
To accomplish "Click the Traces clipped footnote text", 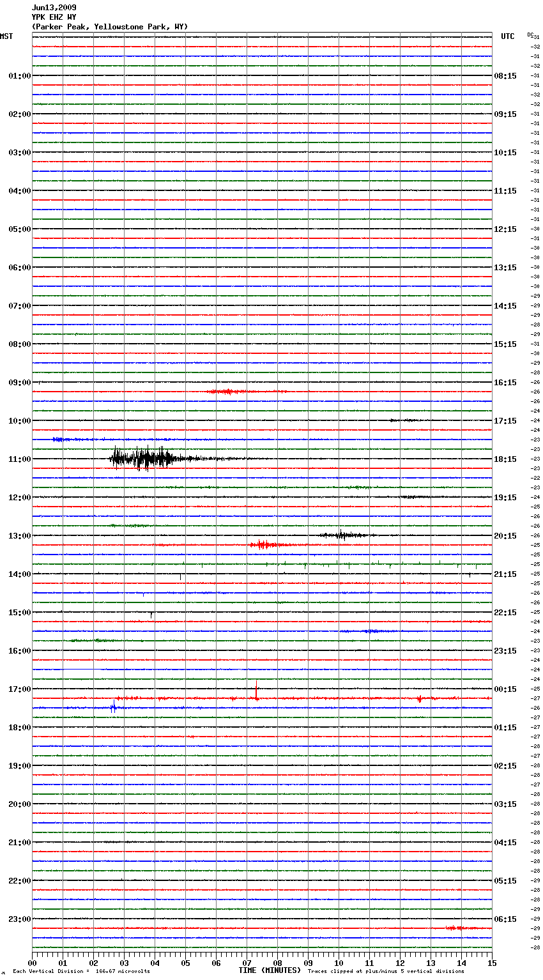I will (x=386, y=972).
